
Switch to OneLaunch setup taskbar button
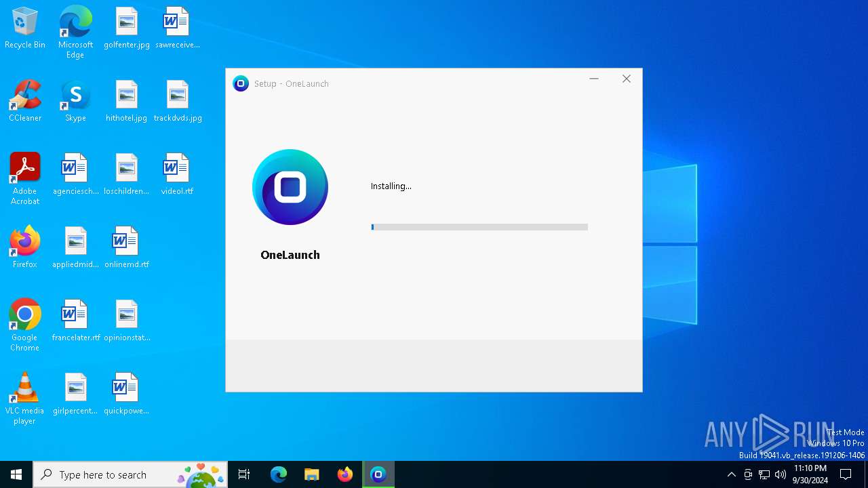click(x=378, y=474)
